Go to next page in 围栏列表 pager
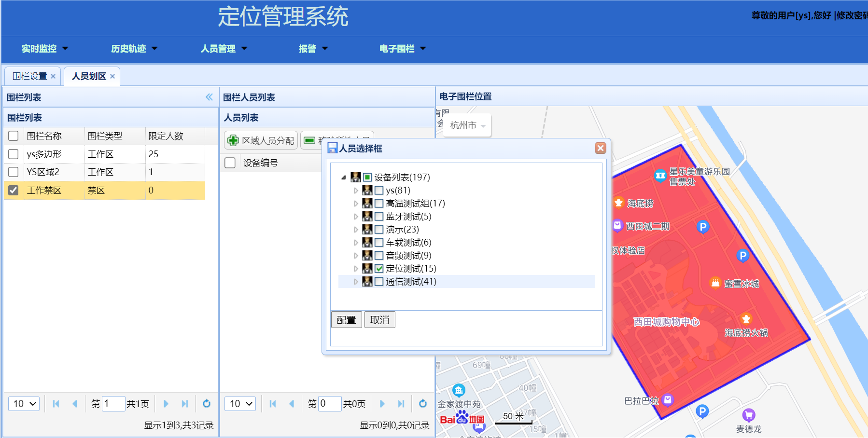The image size is (868, 438). (166, 404)
